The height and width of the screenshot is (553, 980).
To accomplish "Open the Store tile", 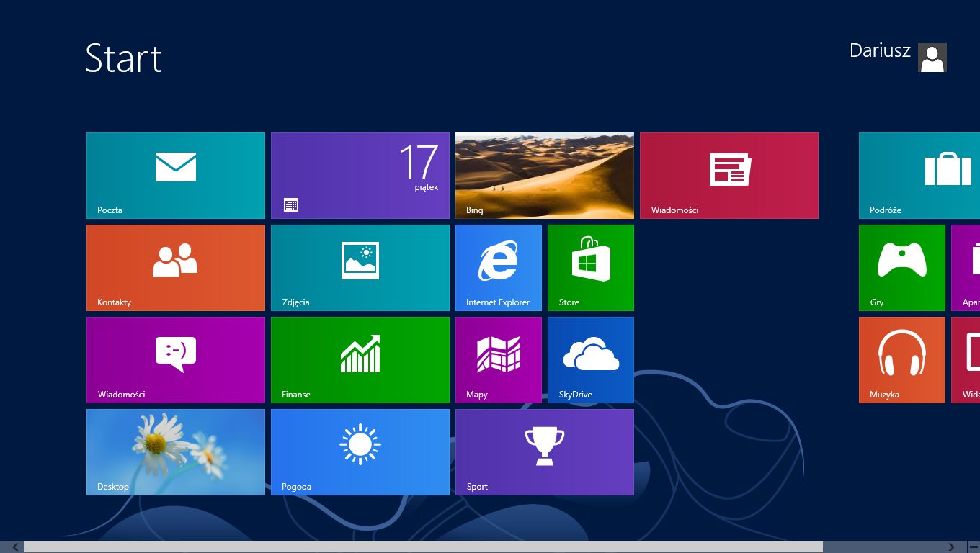I will coord(591,268).
